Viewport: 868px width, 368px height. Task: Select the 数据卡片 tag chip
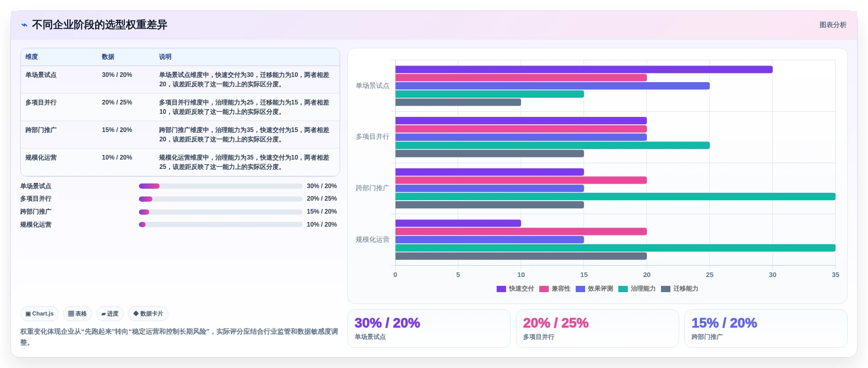tap(148, 313)
